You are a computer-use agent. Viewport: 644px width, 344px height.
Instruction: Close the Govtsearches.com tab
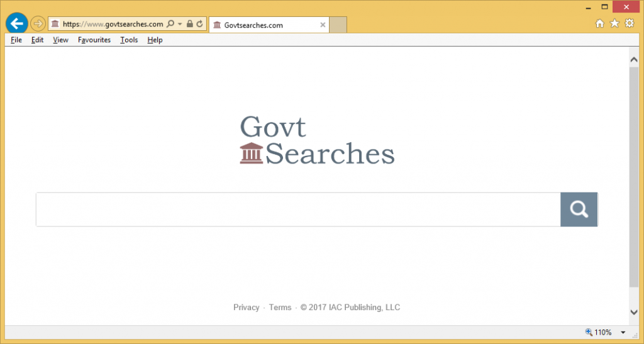pyautogui.click(x=323, y=25)
